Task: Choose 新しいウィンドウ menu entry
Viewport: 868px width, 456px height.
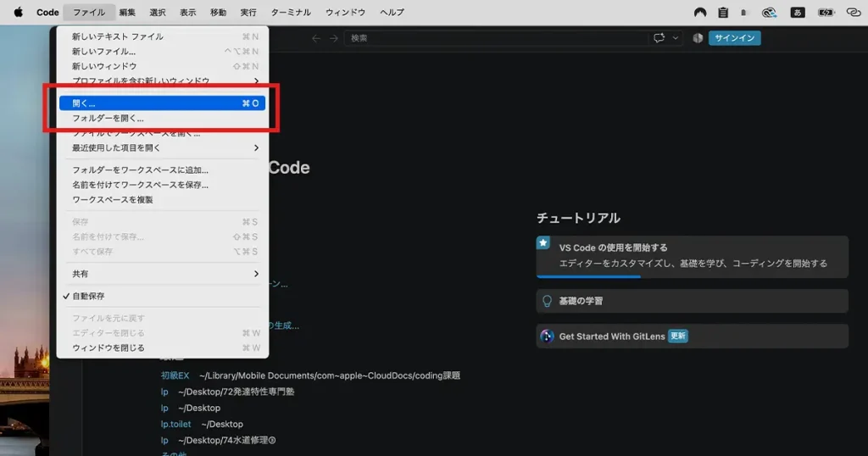Action: tap(163, 66)
